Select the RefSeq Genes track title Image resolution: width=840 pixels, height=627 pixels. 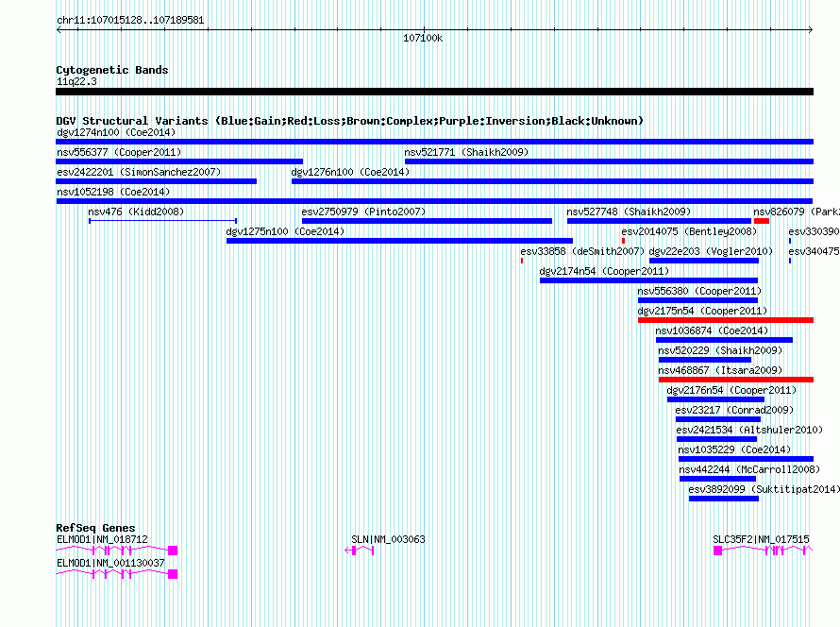point(95,528)
